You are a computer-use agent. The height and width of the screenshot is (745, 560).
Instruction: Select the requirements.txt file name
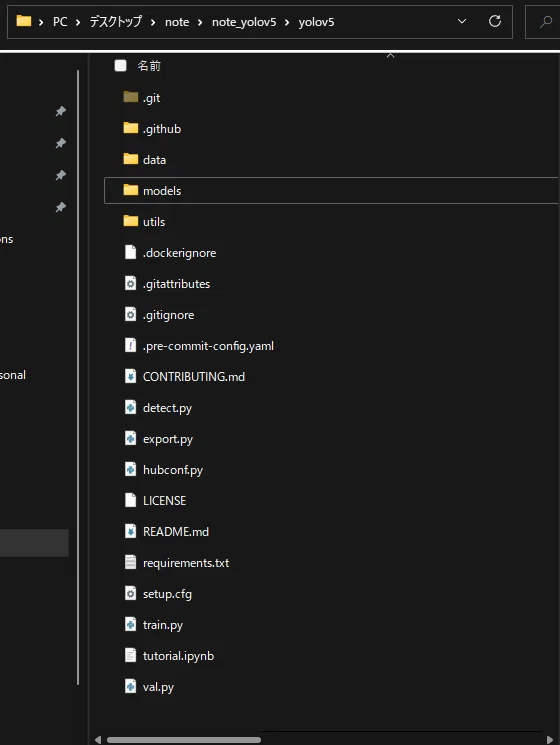[x=186, y=563]
